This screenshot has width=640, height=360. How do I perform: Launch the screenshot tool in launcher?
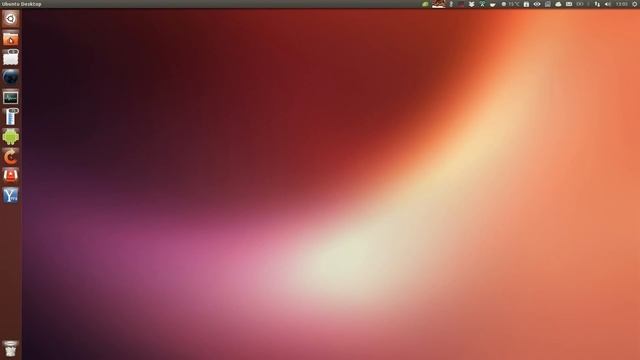point(11,58)
